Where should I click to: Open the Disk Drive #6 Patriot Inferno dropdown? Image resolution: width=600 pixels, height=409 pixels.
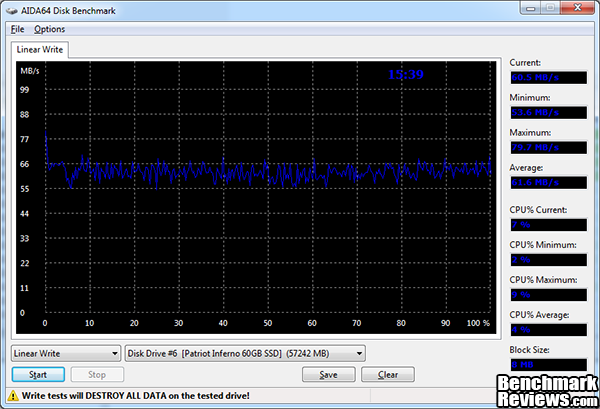[x=245, y=353]
